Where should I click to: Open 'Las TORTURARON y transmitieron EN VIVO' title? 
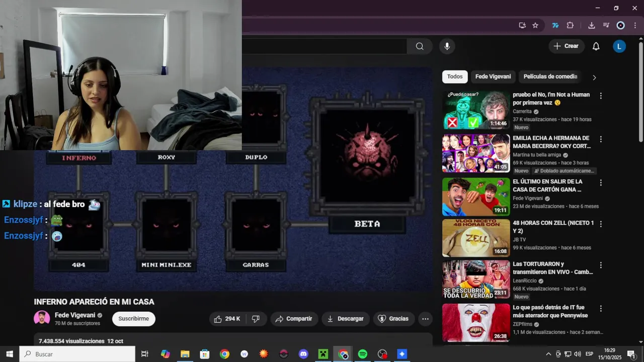[553, 268]
